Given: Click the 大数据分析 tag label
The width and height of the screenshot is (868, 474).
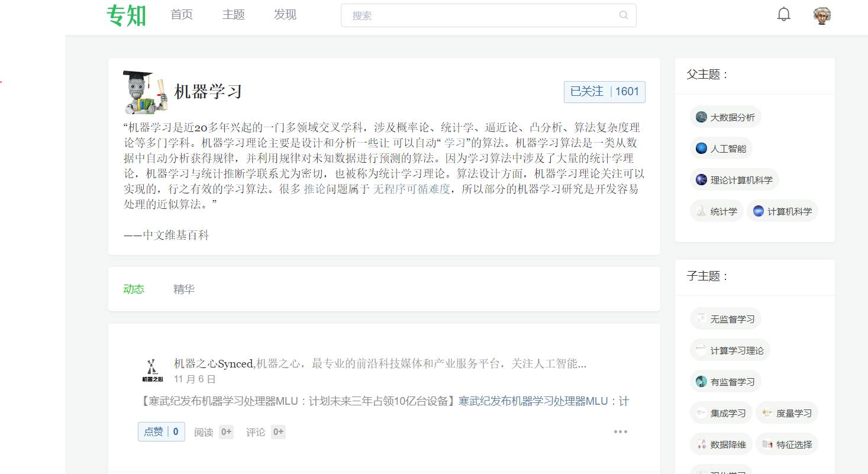Looking at the screenshot, I should click(733, 117).
